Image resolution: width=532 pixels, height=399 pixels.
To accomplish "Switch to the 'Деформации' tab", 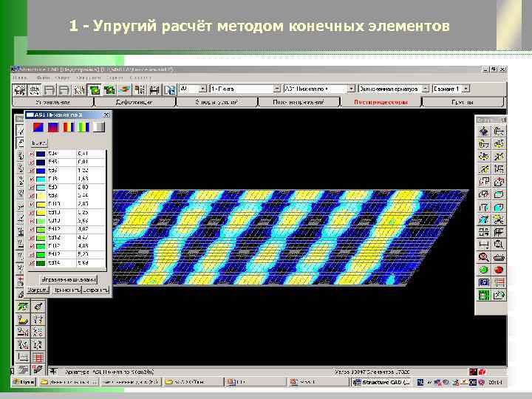I will click(x=134, y=102).
